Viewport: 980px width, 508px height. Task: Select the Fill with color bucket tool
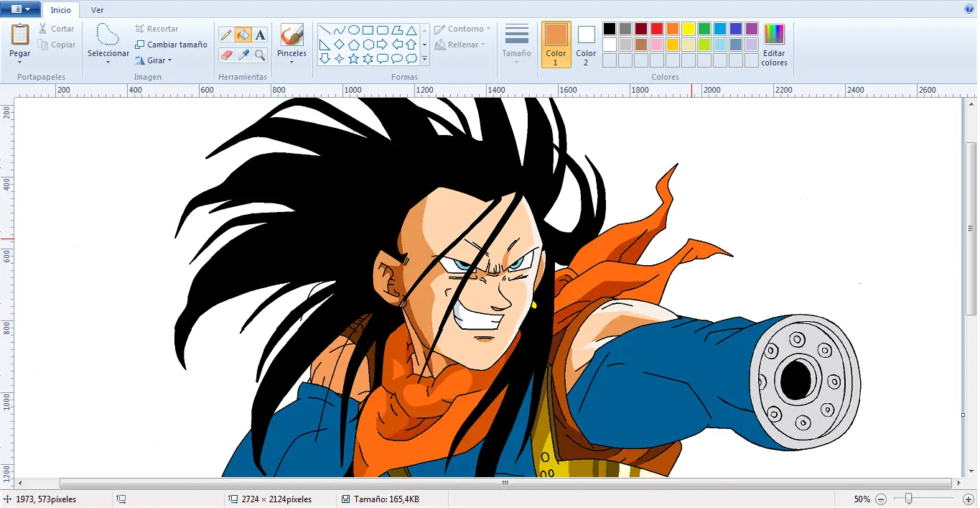point(243,34)
